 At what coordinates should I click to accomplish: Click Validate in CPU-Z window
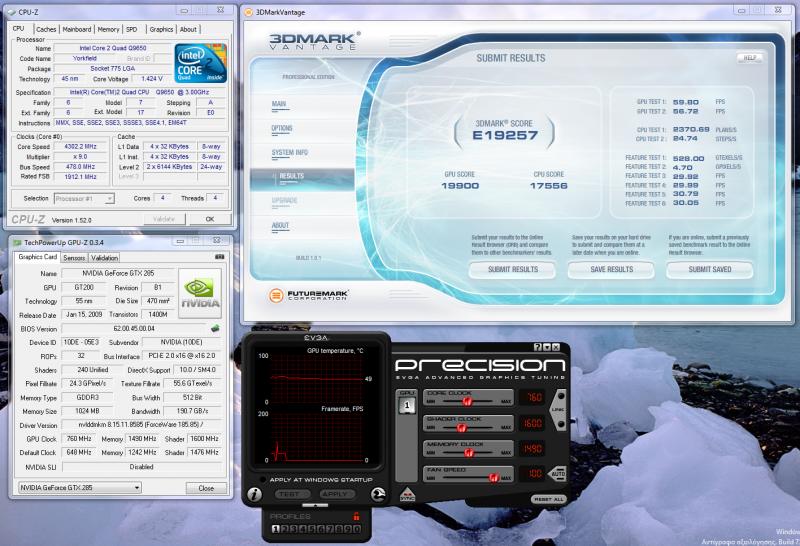tap(164, 219)
